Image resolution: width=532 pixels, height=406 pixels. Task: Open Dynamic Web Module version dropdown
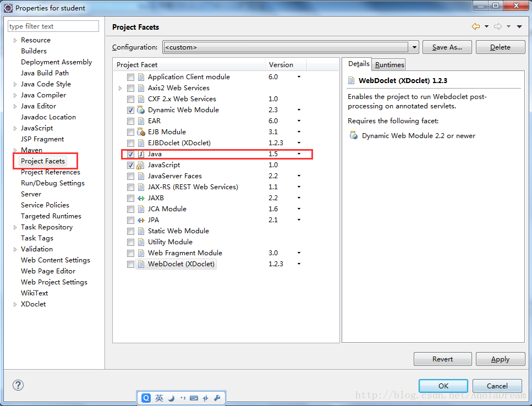point(299,110)
